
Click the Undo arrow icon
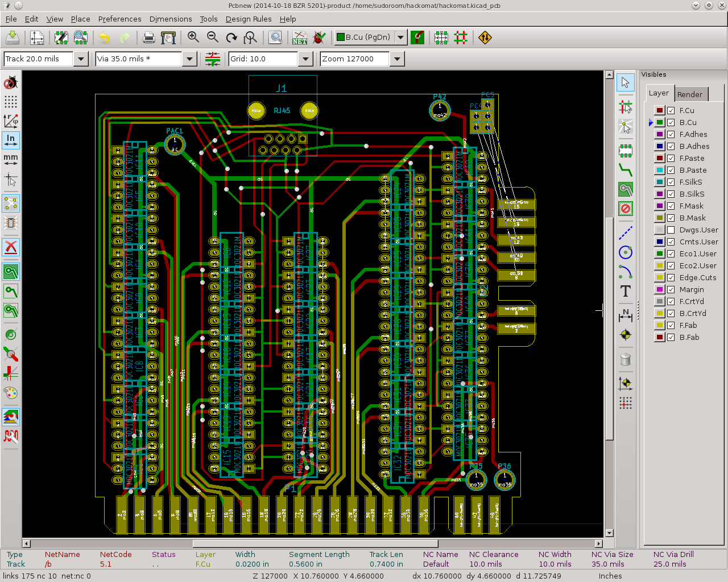pyautogui.click(x=104, y=38)
